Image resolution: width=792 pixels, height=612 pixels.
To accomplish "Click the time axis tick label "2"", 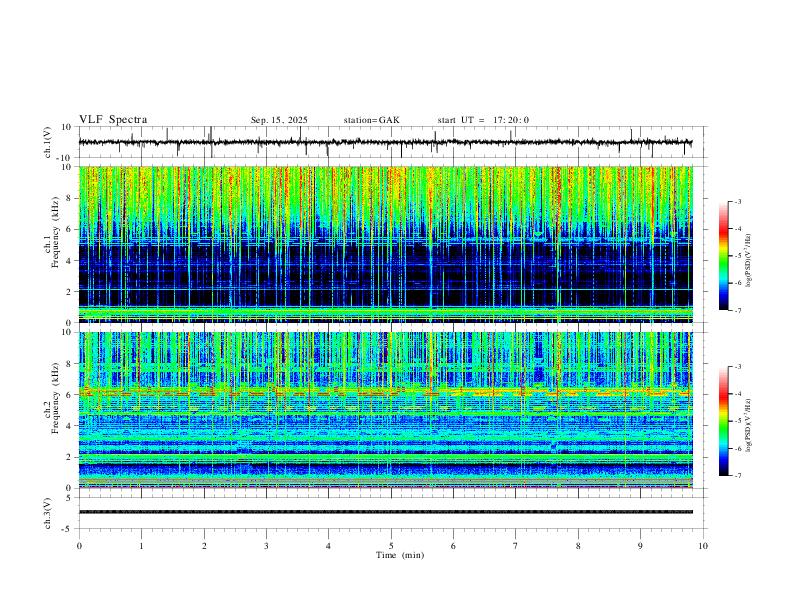I will [x=204, y=546].
